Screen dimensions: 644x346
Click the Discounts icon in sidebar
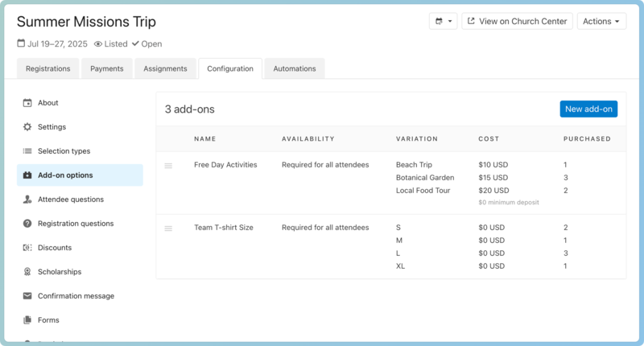point(27,248)
